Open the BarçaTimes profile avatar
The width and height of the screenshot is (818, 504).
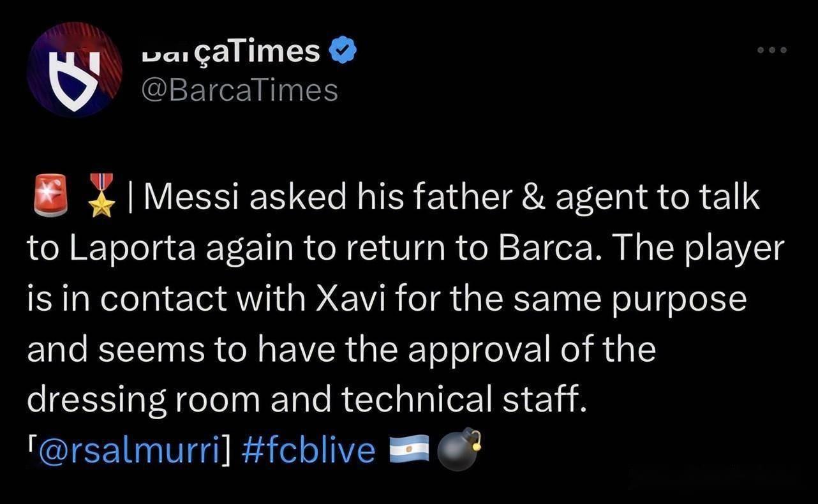coord(75,70)
